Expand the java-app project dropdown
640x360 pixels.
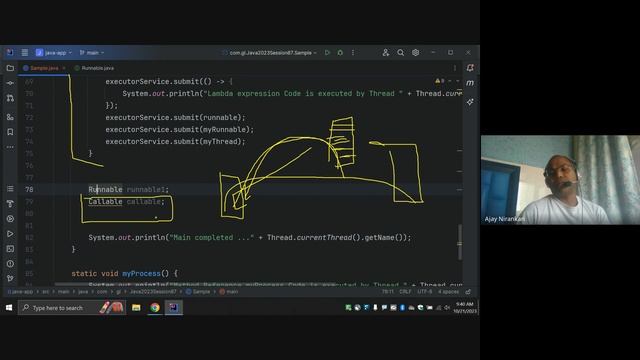[54, 53]
